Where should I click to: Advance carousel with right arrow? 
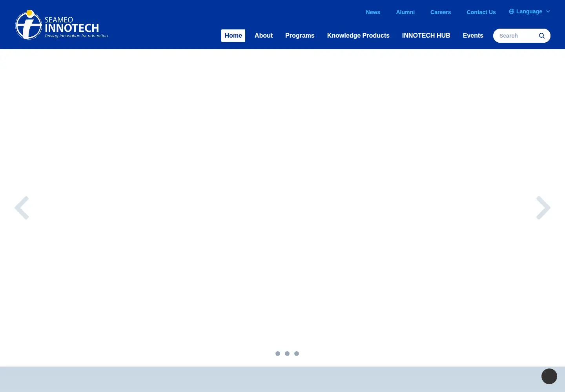[x=543, y=208]
